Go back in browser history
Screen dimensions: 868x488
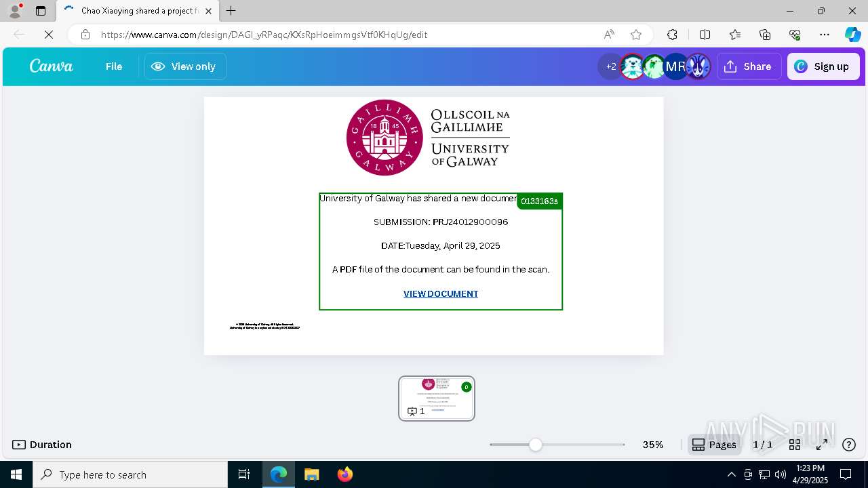[19, 35]
